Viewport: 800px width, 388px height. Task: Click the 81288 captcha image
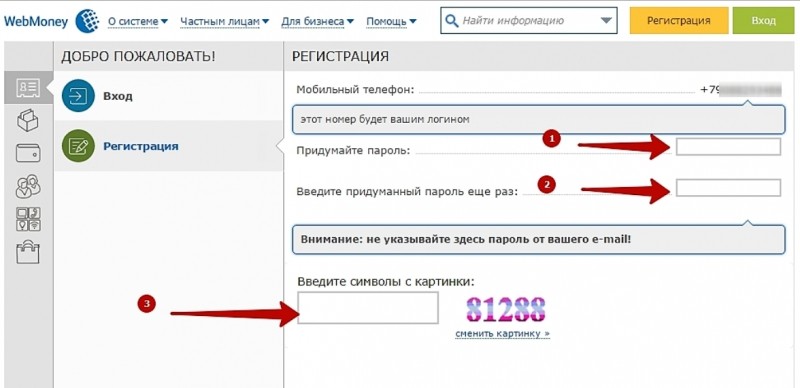(506, 309)
